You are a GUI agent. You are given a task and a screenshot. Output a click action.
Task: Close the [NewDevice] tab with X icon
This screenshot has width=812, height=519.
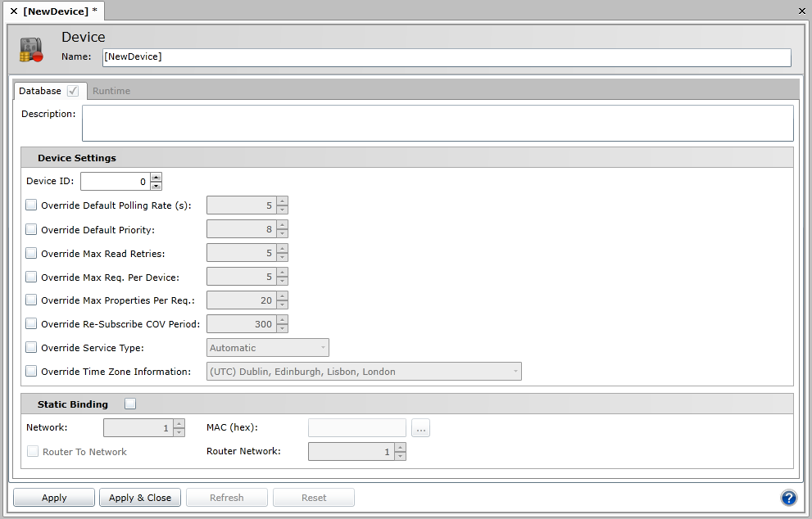coord(14,11)
